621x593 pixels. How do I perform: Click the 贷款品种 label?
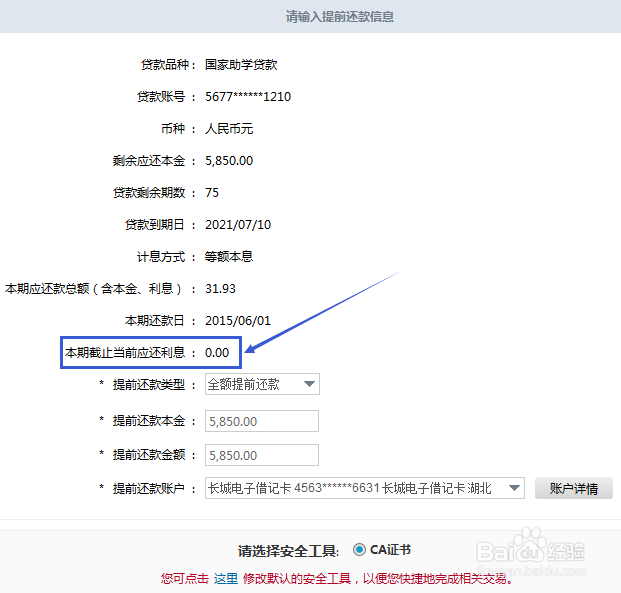click(165, 65)
